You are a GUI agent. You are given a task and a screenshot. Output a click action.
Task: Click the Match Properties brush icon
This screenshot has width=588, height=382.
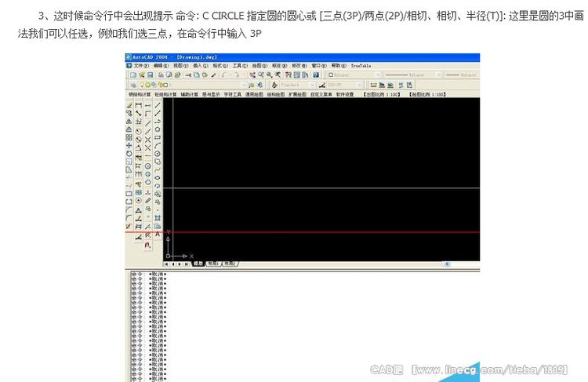coord(214,75)
